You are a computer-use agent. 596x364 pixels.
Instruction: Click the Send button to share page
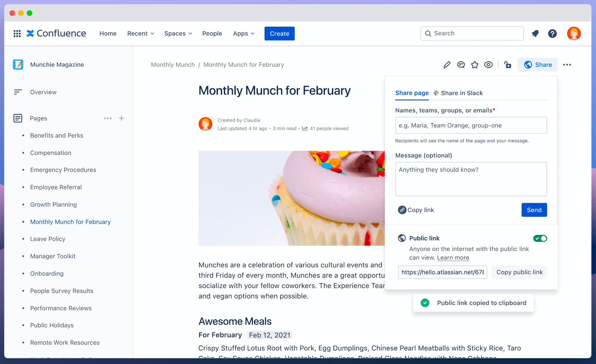pos(534,209)
